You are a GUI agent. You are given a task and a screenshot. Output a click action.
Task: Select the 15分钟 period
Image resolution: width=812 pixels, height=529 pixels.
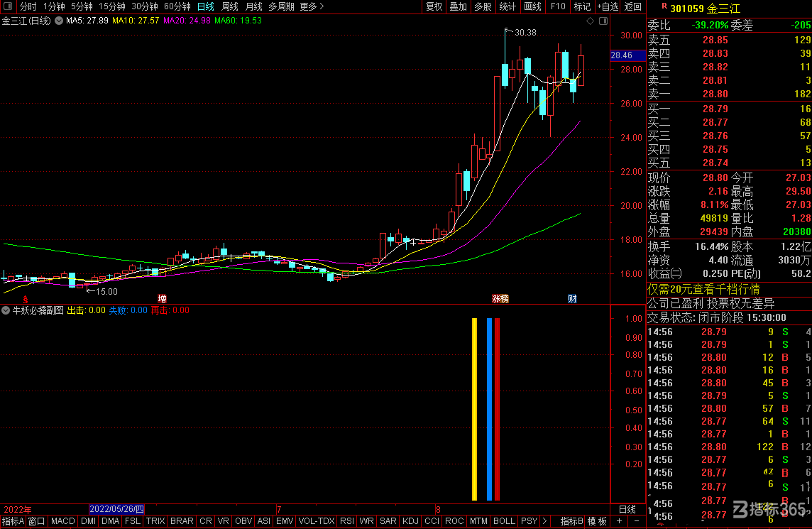112,6
